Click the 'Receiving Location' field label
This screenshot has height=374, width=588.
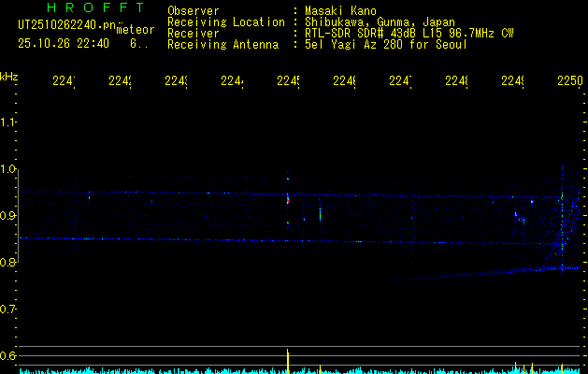click(225, 22)
